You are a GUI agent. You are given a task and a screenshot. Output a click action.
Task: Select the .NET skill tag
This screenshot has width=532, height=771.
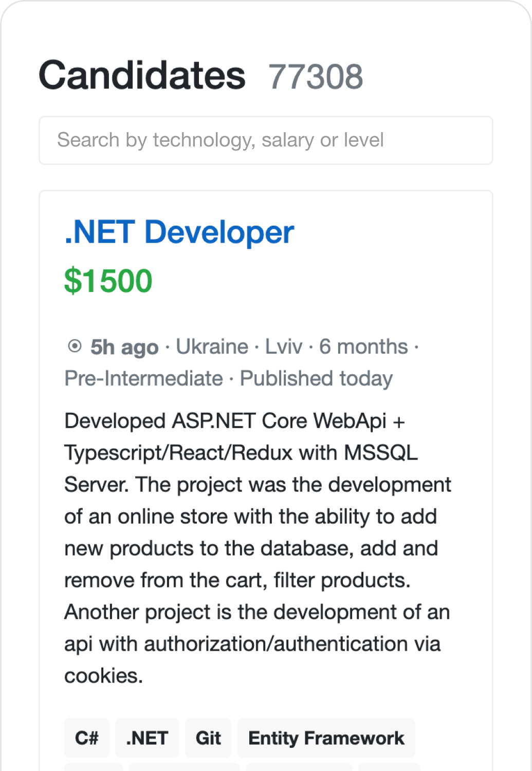click(x=147, y=738)
